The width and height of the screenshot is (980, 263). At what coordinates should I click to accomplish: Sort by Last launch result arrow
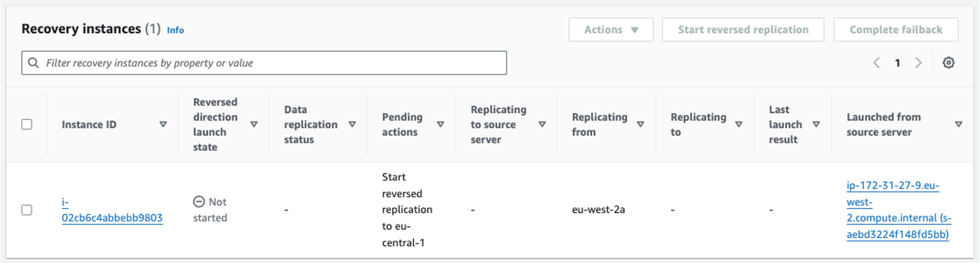816,124
